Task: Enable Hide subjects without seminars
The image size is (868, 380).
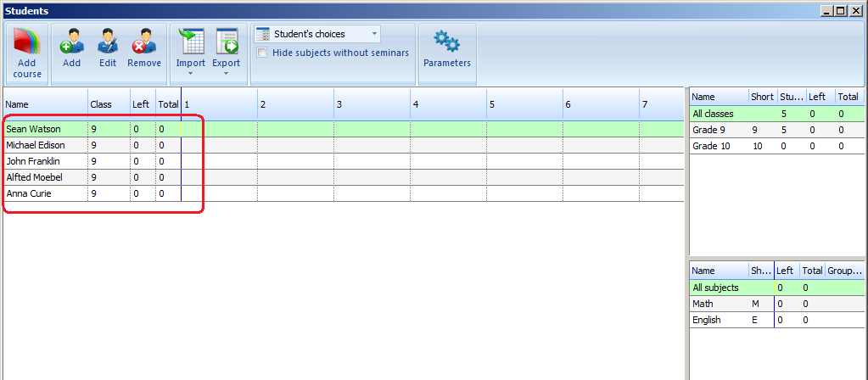Action: click(263, 53)
